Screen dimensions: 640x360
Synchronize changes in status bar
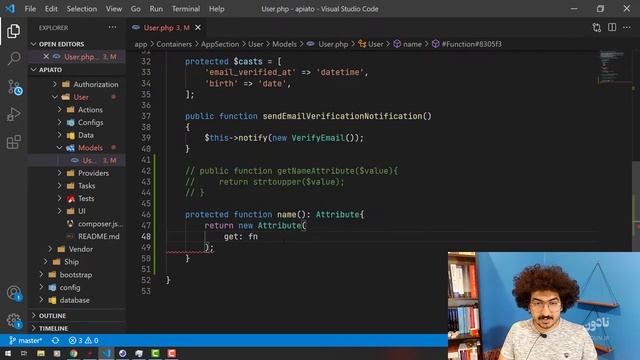56,340
